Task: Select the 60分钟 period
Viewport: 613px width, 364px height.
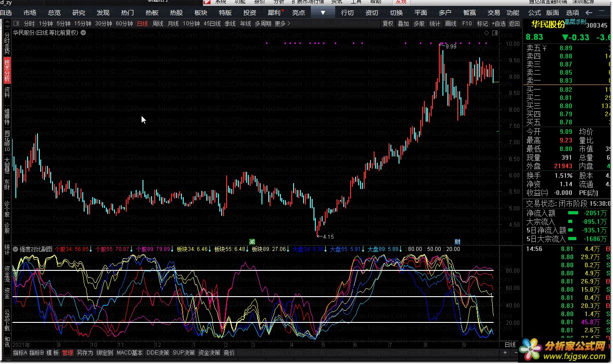Action: coord(124,24)
